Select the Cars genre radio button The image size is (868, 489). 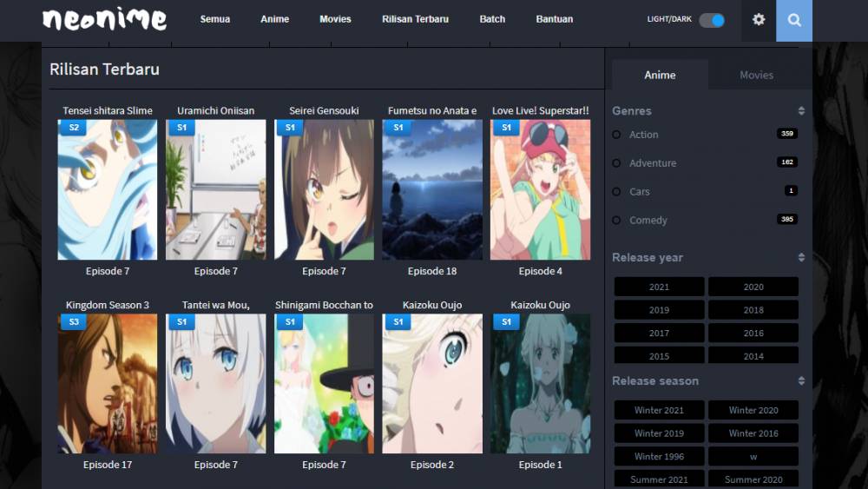[x=616, y=192]
